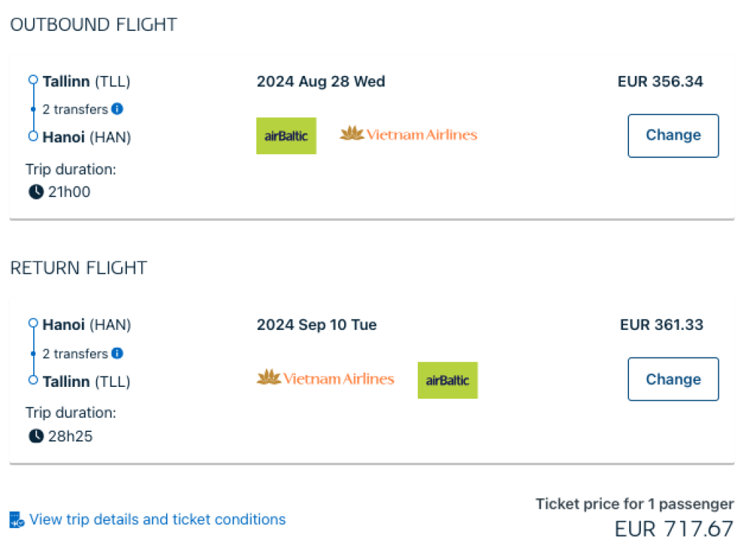Image resolution: width=756 pixels, height=553 pixels.
Task: Click the return airBaltic logo
Action: click(447, 380)
